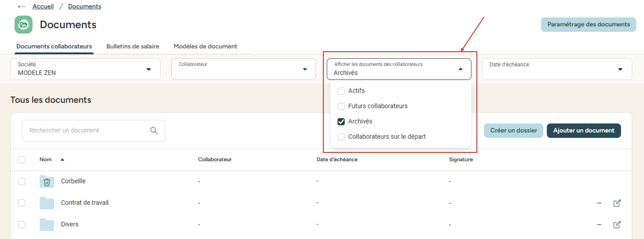Open more options for Divers folder

click(599, 224)
